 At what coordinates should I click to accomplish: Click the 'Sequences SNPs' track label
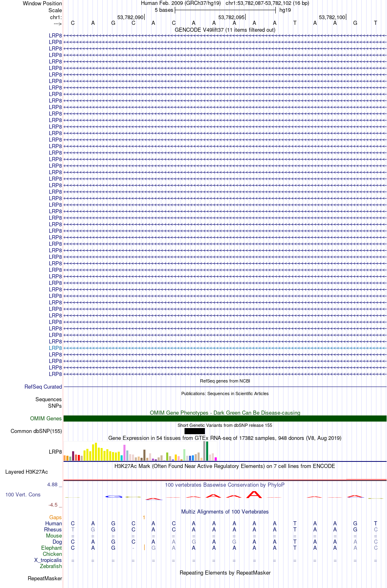point(48,402)
